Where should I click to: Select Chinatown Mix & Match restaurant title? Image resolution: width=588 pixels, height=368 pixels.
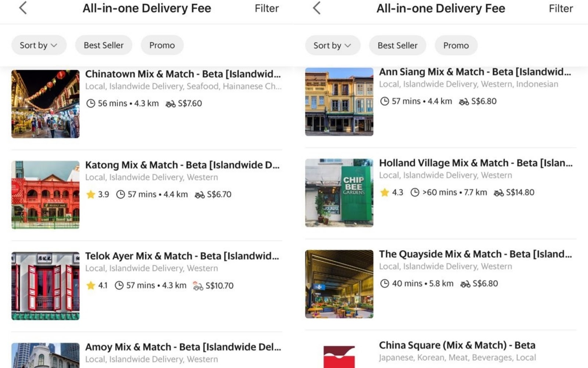183,74
